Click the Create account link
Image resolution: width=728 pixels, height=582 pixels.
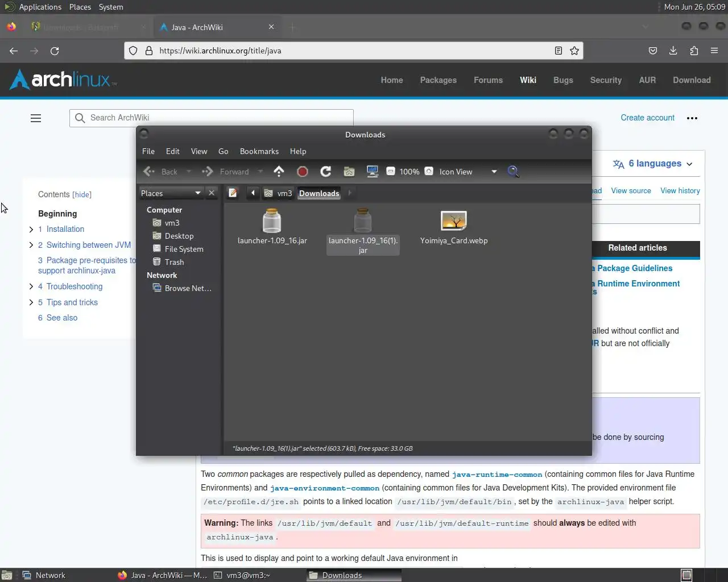(647, 118)
